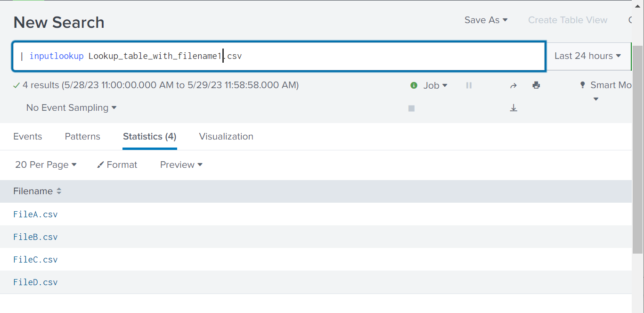Click the pencil Format icon
The height and width of the screenshot is (313, 644).
click(x=100, y=165)
